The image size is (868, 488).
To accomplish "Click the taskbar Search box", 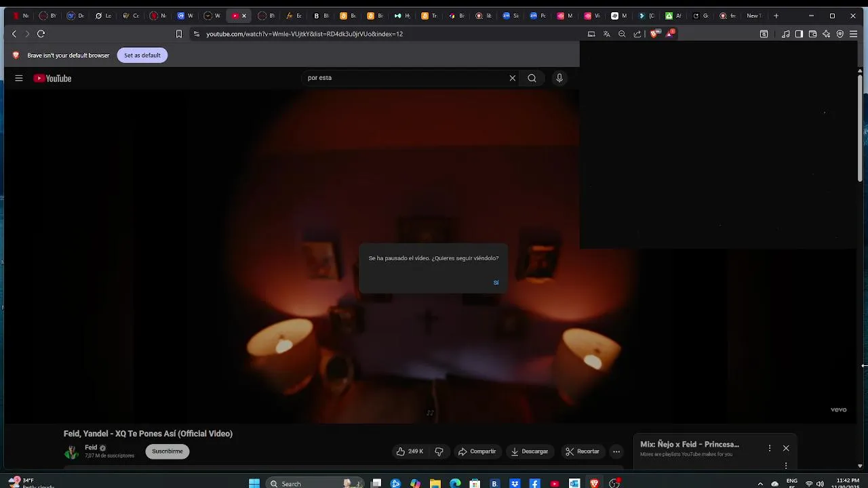I will pyautogui.click(x=315, y=483).
